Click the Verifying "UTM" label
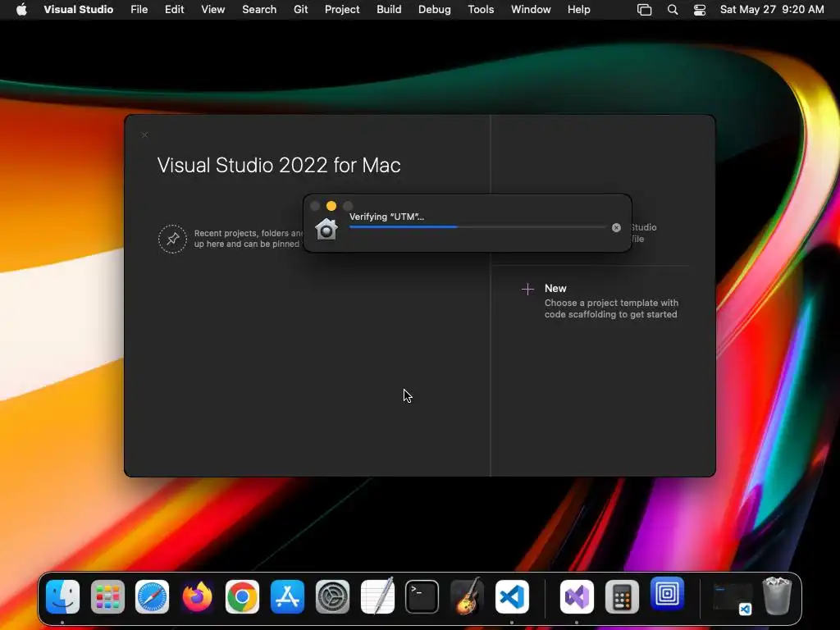Viewport: 840px width, 630px height. pos(386,217)
